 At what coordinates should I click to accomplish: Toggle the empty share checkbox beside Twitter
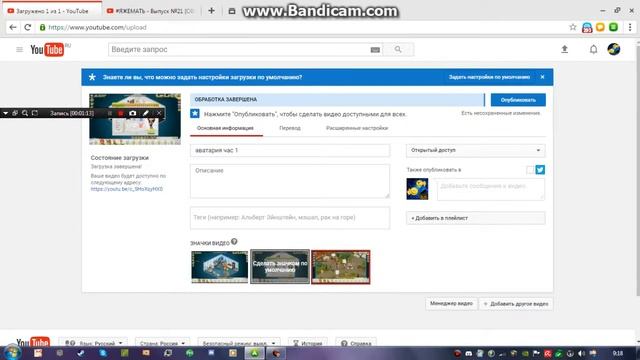(530, 170)
